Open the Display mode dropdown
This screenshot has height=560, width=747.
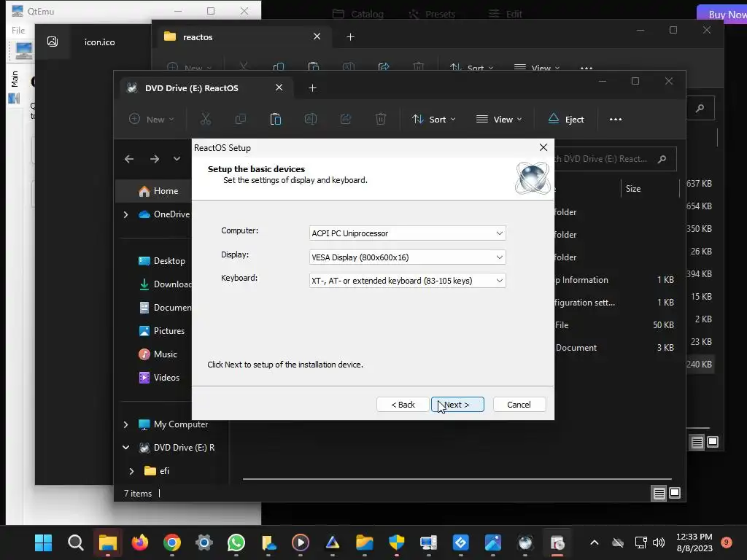click(x=407, y=257)
